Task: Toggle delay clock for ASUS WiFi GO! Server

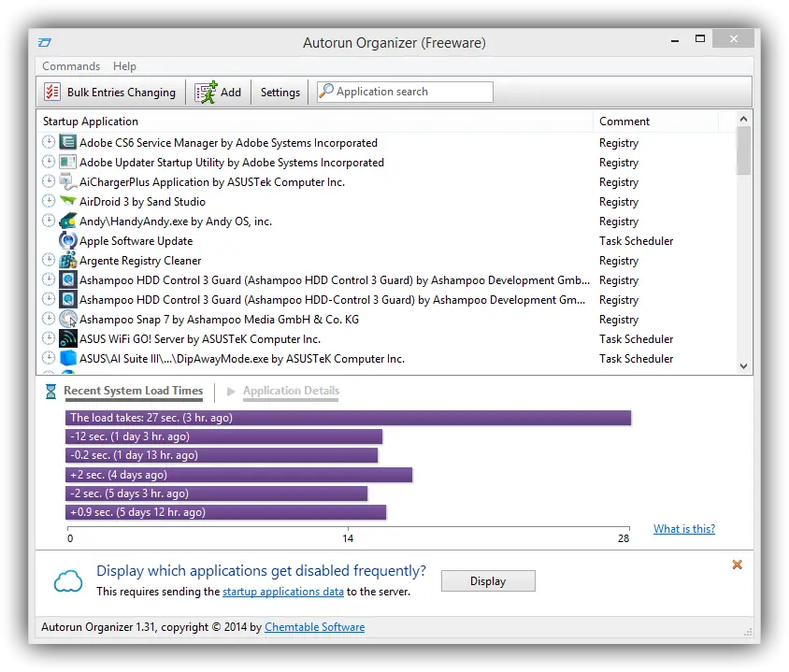Action: (49, 338)
